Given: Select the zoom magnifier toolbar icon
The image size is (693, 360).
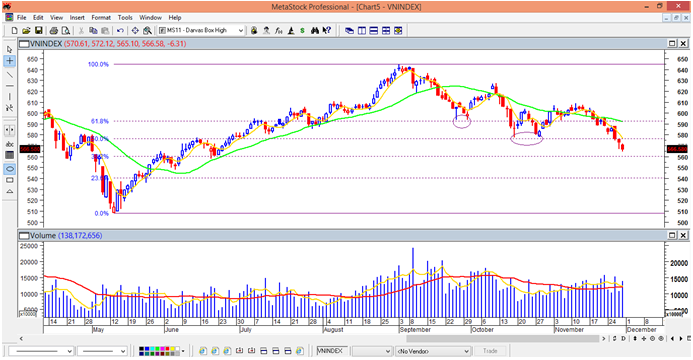Looking at the screenshot, I should pyautogui.click(x=148, y=30).
